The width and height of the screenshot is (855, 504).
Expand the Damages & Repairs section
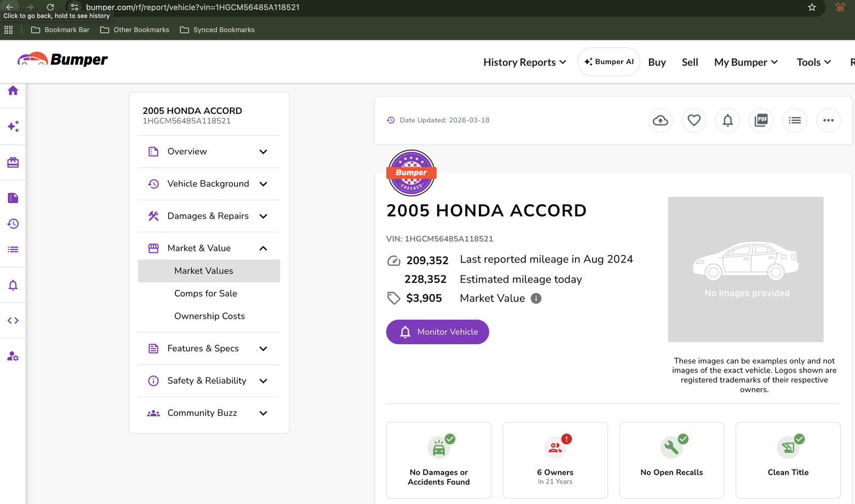coord(208,216)
